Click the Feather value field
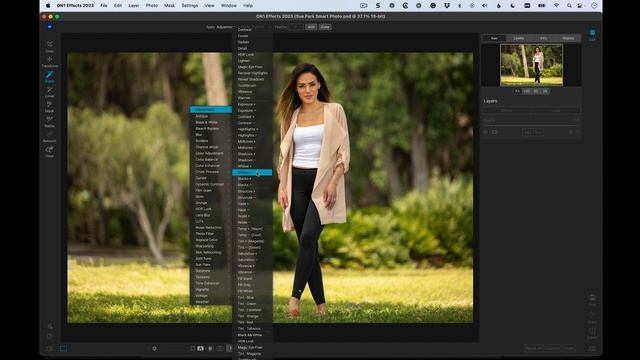 coord(296,27)
